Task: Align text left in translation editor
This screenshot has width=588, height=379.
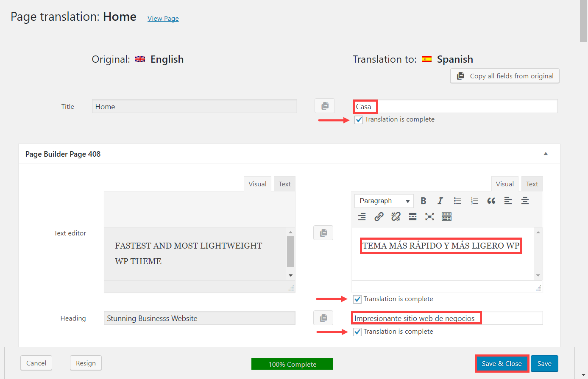Action: (508, 201)
